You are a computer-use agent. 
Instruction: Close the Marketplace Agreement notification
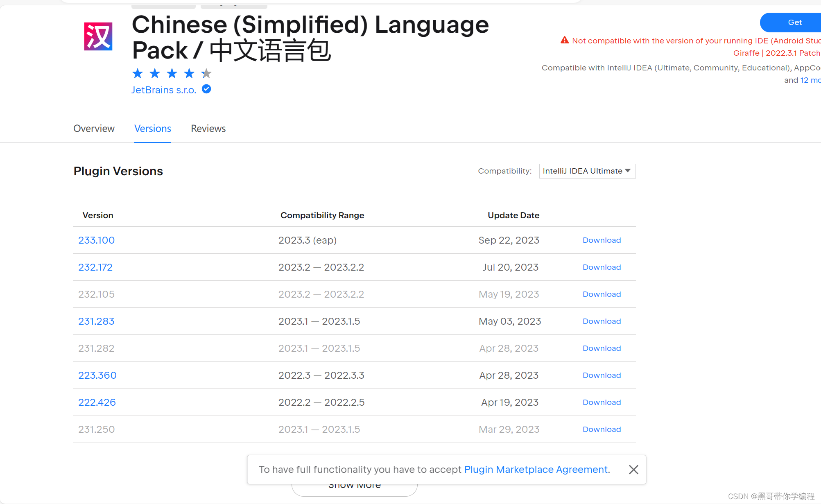coord(633,470)
